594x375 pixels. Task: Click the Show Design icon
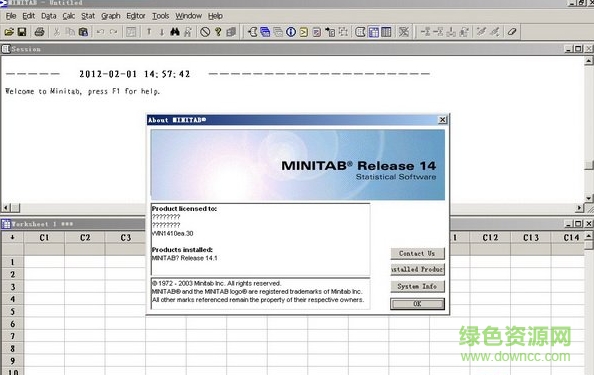tap(343, 32)
